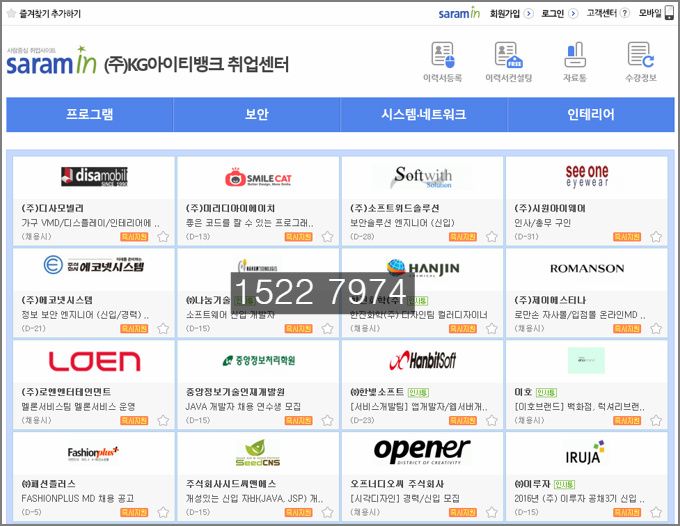The height and width of the screenshot is (526, 680).
Task: Toggle favorite star for (주)시원아이웨어
Action: (656, 237)
